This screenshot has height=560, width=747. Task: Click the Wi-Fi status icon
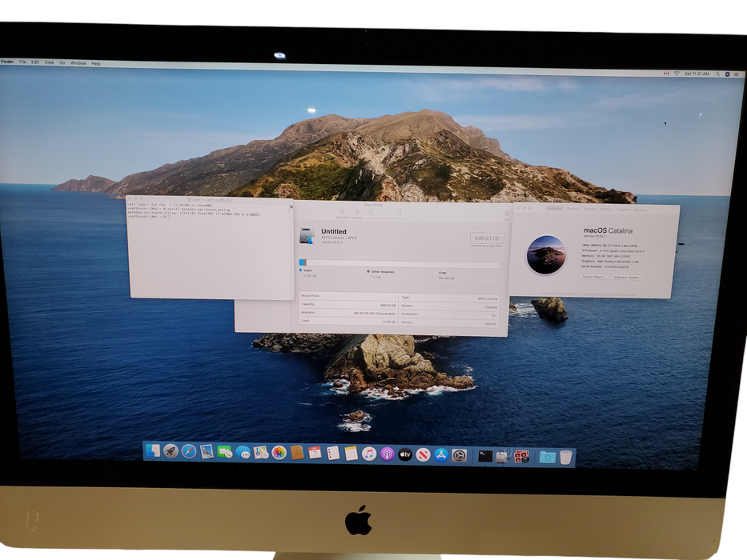tap(677, 74)
